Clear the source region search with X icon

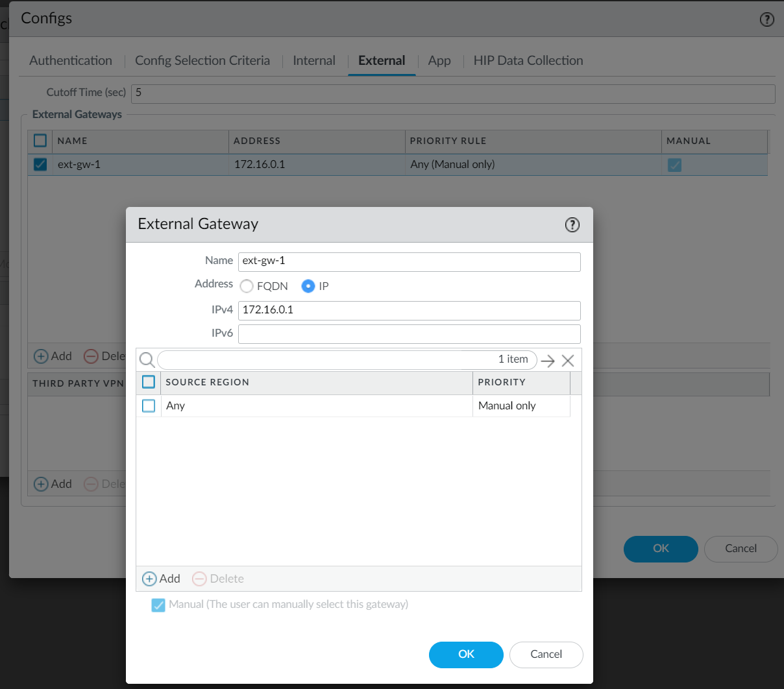pos(568,361)
